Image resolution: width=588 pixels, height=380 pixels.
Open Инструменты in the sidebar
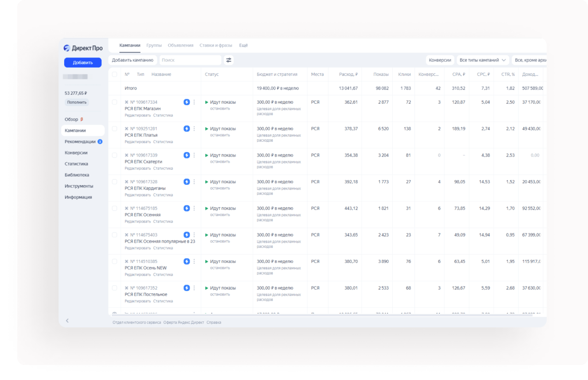[79, 186]
